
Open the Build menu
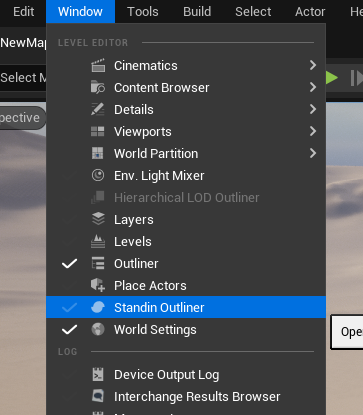coord(197,12)
